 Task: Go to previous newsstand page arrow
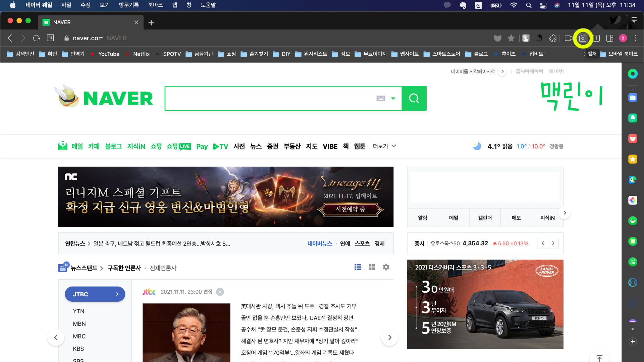56,338
